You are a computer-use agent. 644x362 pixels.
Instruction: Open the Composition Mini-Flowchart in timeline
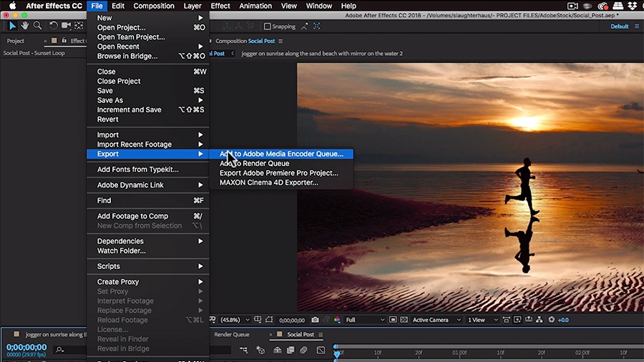(243, 350)
